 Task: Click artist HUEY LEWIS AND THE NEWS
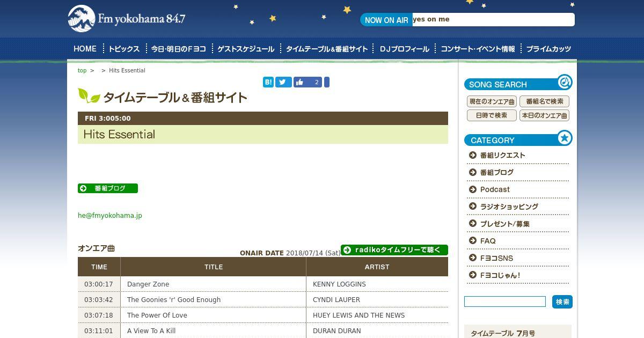coord(359,315)
